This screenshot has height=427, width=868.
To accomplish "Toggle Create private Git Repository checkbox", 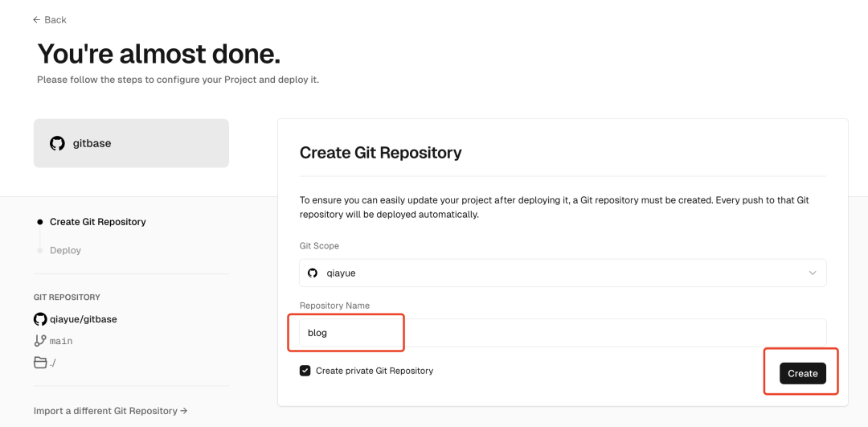I will [x=305, y=371].
